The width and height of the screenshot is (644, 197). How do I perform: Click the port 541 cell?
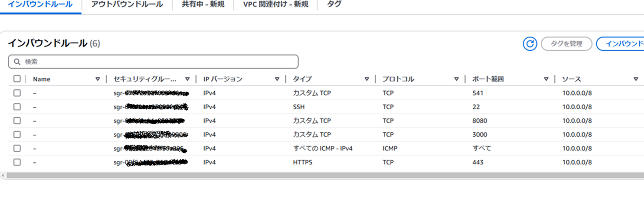[x=478, y=93]
